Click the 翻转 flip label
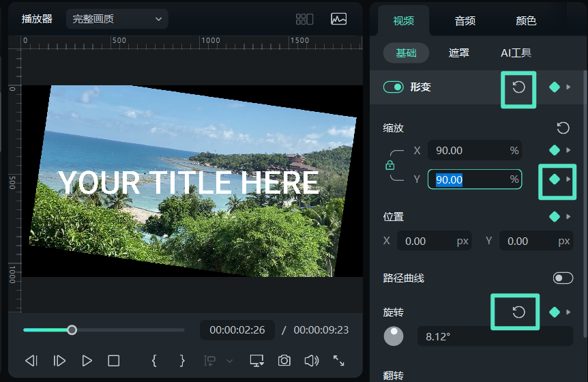Image resolution: width=588 pixels, height=382 pixels. coord(394,375)
